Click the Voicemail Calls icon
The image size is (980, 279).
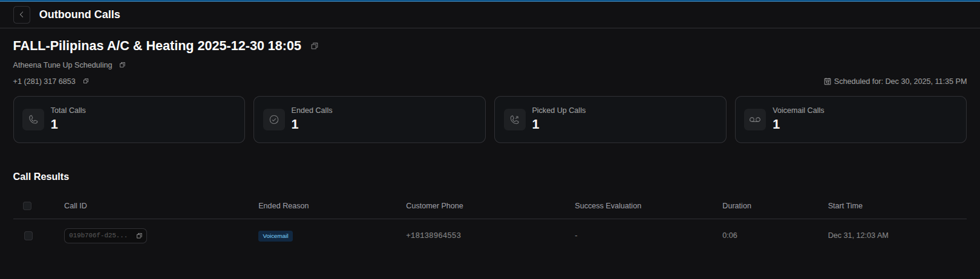tap(755, 120)
